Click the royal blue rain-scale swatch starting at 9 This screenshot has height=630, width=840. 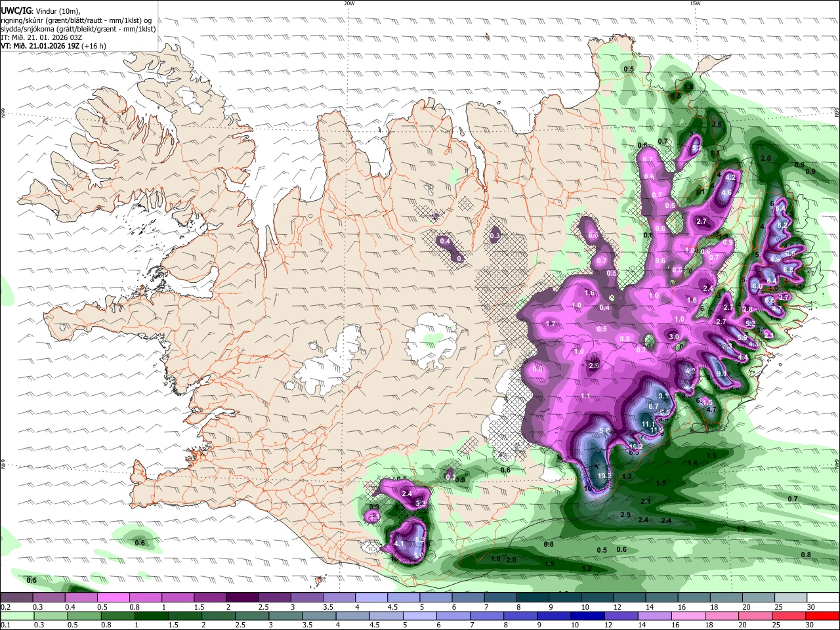point(554,616)
